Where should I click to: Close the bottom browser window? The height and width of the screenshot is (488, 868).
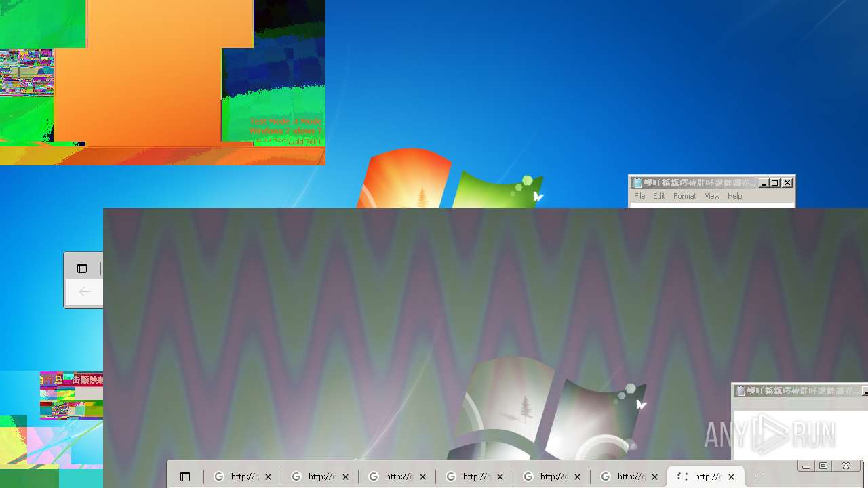846,466
